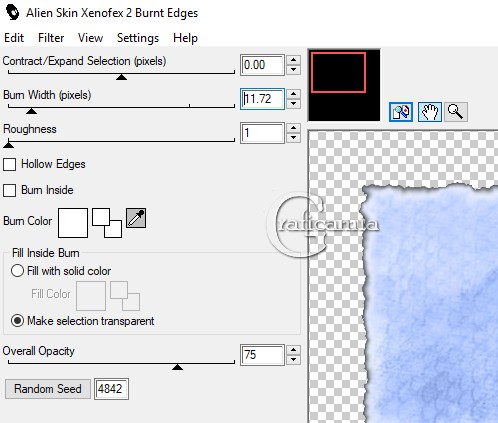Open the white Burn Color swatch
This screenshot has height=423, width=498.
73,223
